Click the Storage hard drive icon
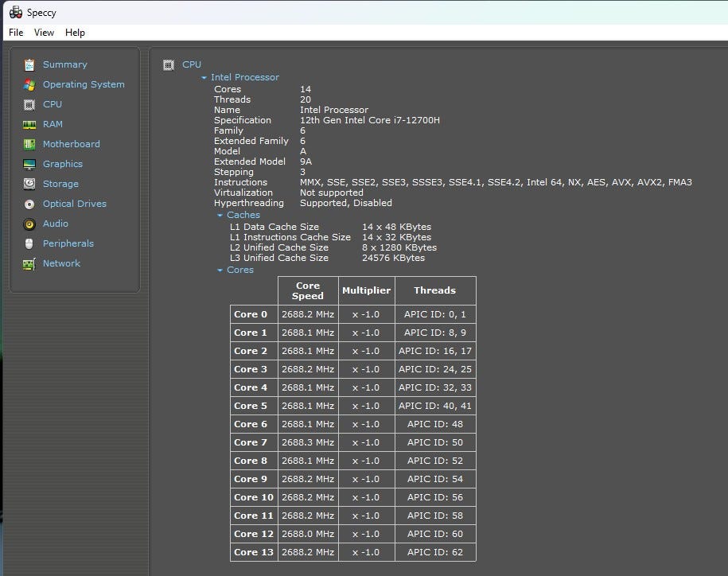 pos(29,184)
